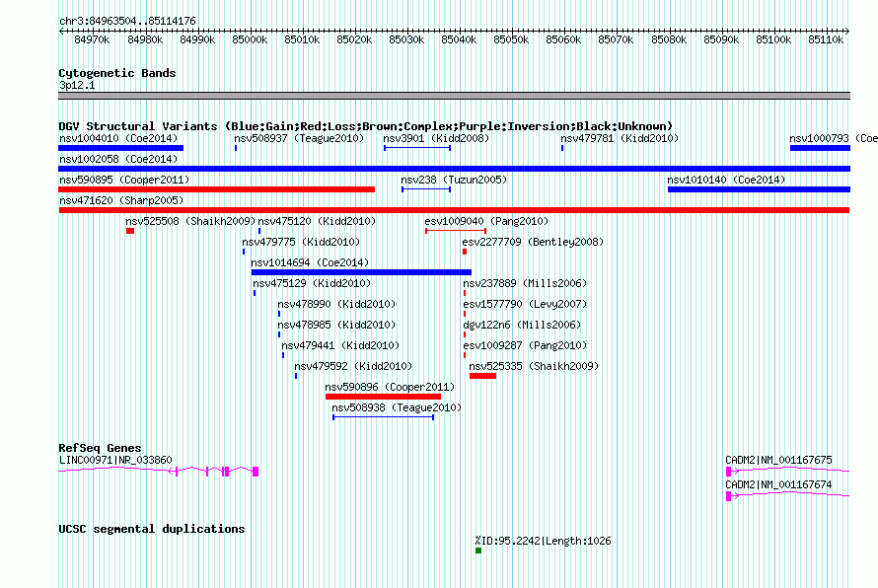Open nsv479775 (Kidd2010) variant

click(x=244, y=252)
